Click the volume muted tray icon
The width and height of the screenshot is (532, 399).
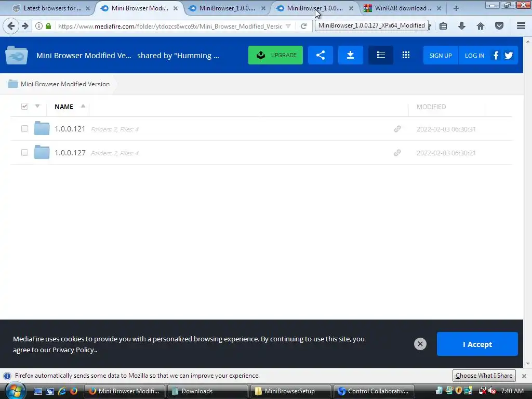click(492, 391)
